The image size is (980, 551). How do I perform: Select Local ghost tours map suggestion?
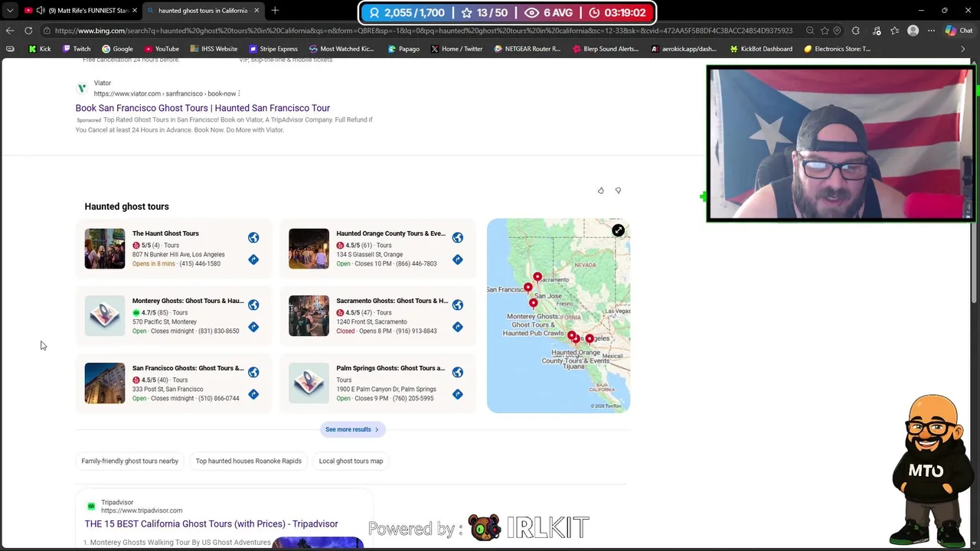tap(351, 461)
